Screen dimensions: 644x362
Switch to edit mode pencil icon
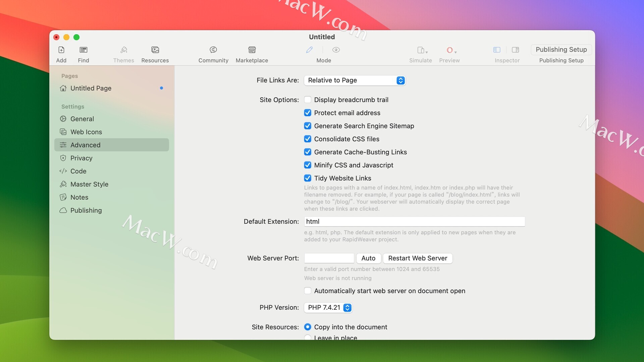coord(310,50)
